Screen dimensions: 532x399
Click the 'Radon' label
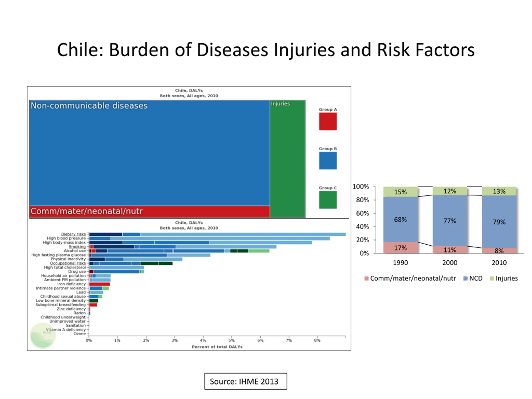(x=79, y=313)
